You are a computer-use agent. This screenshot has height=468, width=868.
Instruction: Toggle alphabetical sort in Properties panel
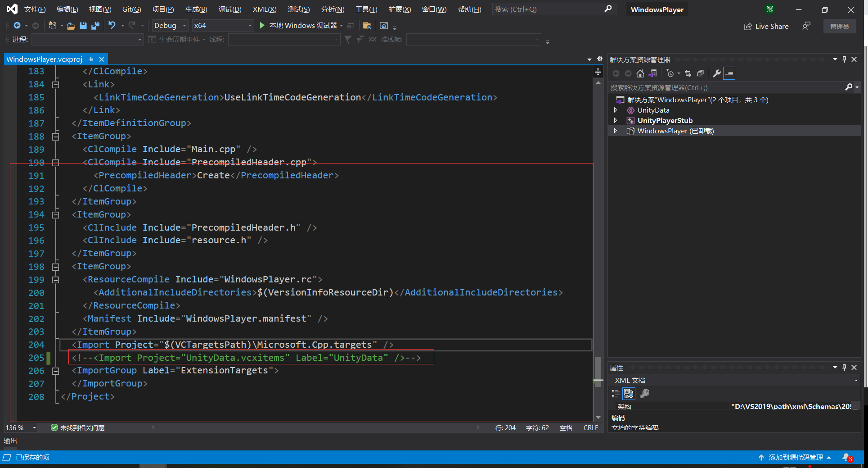(629, 394)
